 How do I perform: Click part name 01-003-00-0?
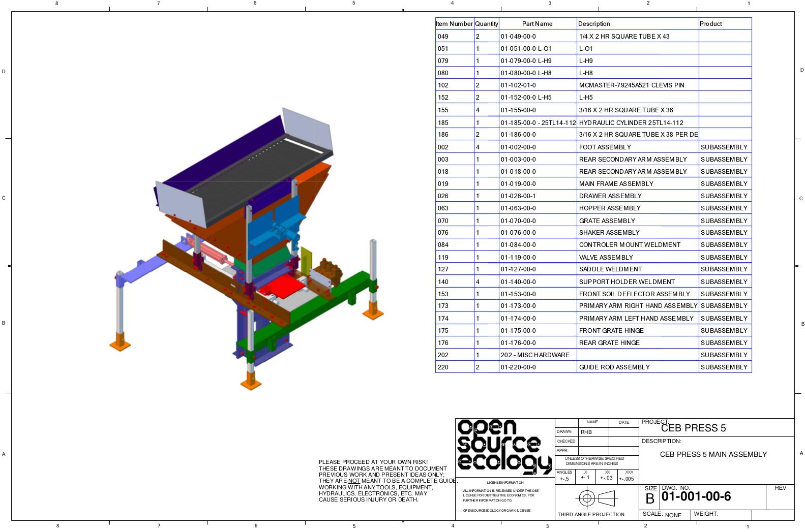[518, 160]
